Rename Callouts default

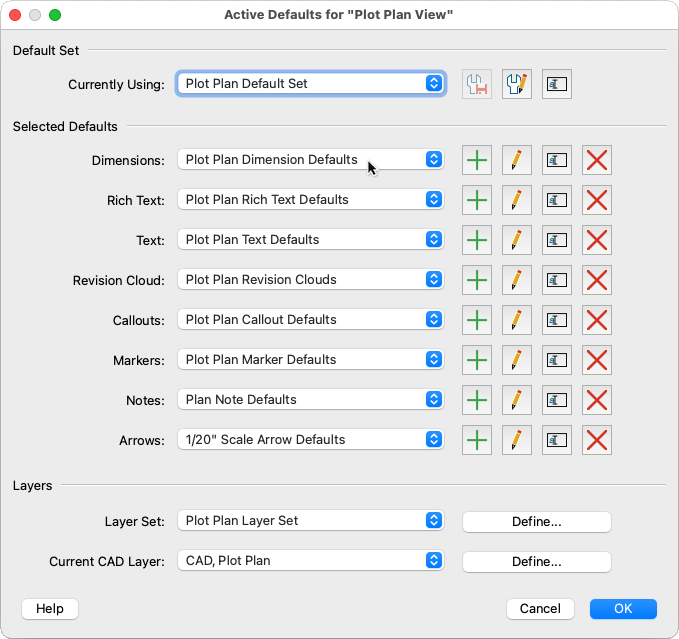[557, 320]
